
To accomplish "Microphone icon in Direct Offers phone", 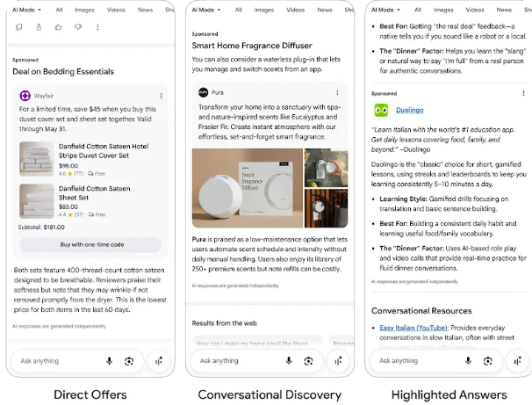I will (109, 361).
